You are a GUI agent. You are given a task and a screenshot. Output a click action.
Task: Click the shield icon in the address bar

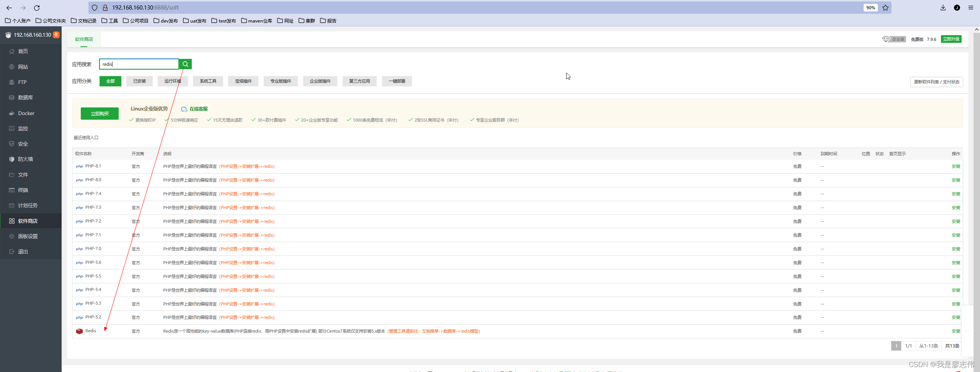(95, 8)
